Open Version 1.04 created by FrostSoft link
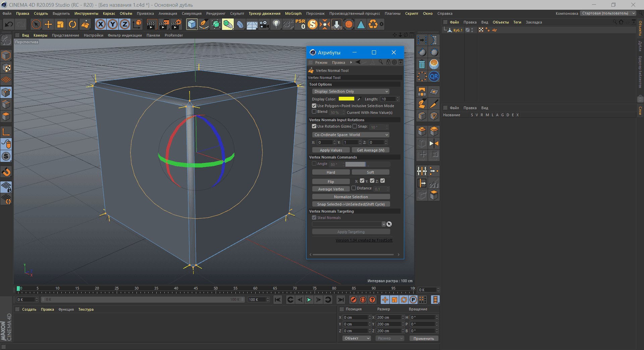This screenshot has width=644, height=350. pos(364,240)
